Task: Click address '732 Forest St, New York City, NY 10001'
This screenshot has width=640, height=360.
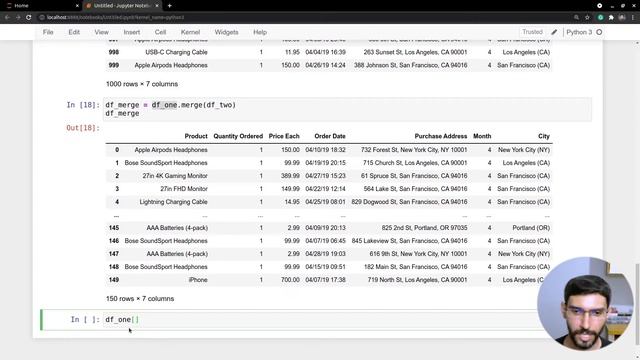Action: coord(414,150)
